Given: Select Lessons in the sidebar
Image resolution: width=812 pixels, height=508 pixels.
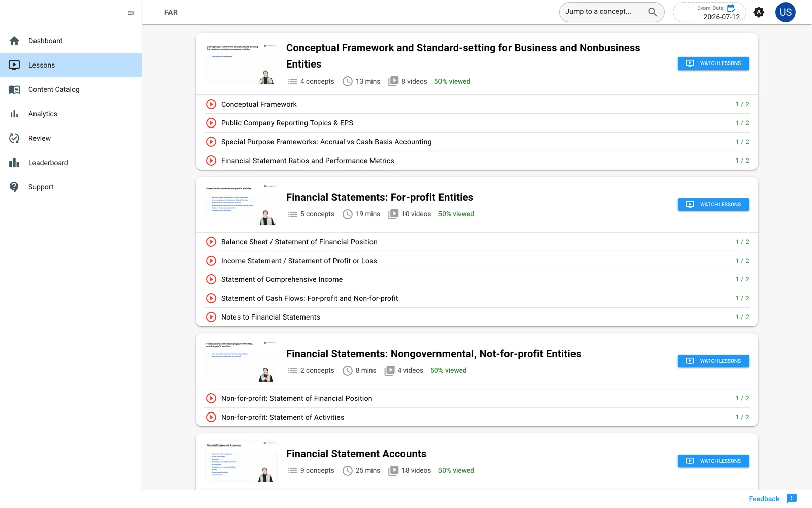Looking at the screenshot, I should (x=71, y=65).
